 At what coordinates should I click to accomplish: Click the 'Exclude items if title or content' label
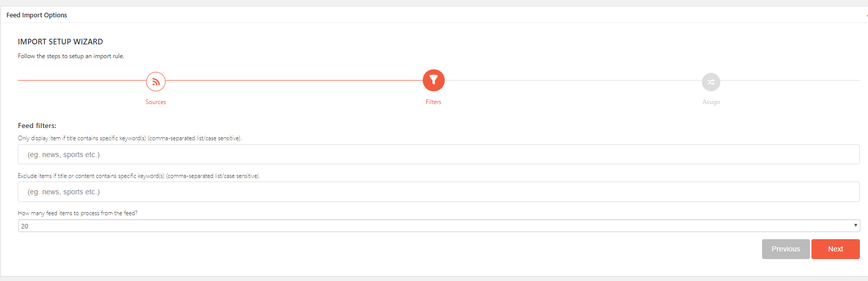coord(139,176)
